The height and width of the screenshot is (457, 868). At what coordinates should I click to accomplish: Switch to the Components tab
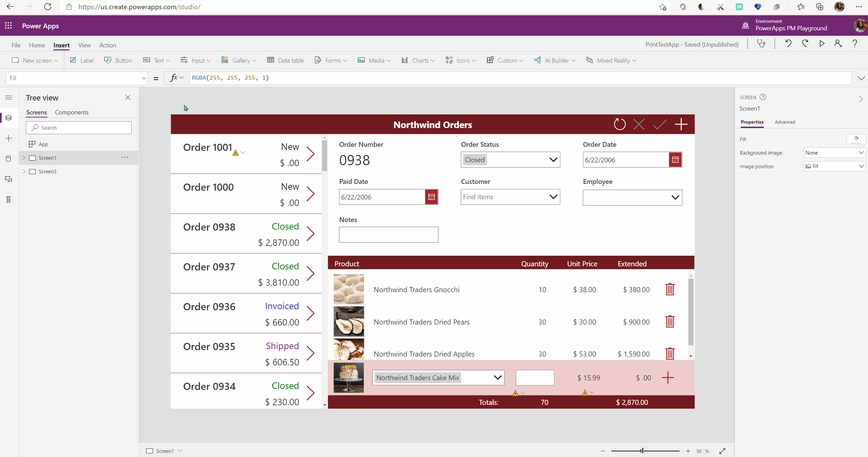click(72, 112)
